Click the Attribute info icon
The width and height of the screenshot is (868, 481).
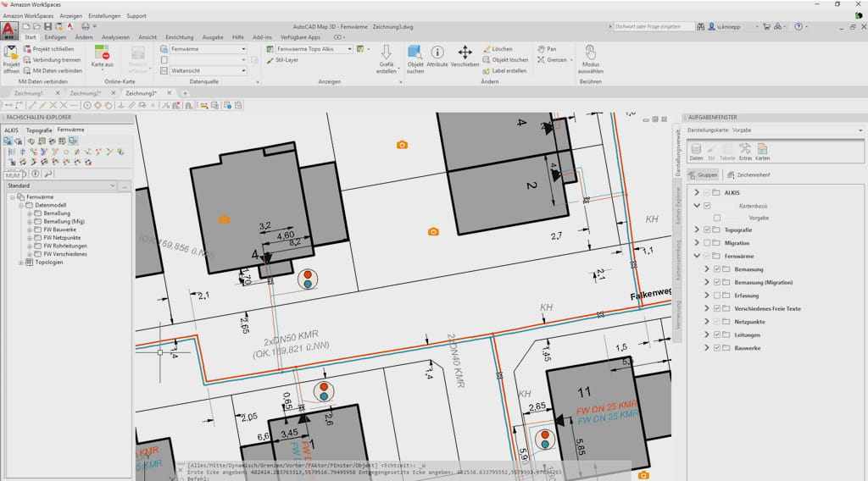pos(437,53)
